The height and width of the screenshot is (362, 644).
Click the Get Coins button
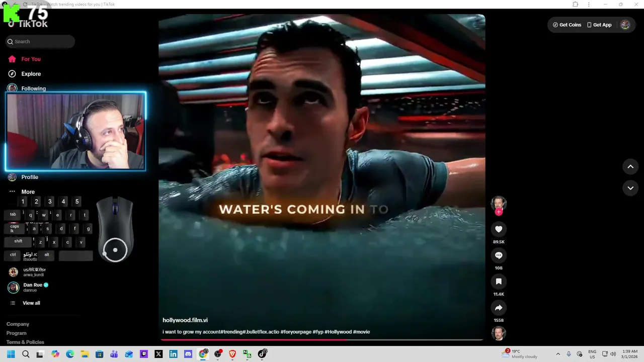[x=567, y=25]
